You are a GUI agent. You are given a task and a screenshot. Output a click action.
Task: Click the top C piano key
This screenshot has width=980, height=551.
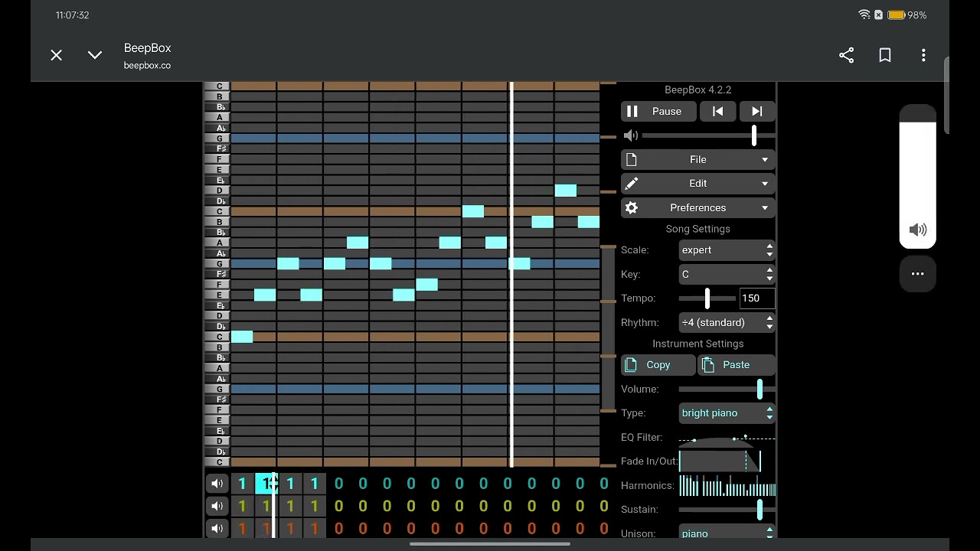pyautogui.click(x=217, y=86)
